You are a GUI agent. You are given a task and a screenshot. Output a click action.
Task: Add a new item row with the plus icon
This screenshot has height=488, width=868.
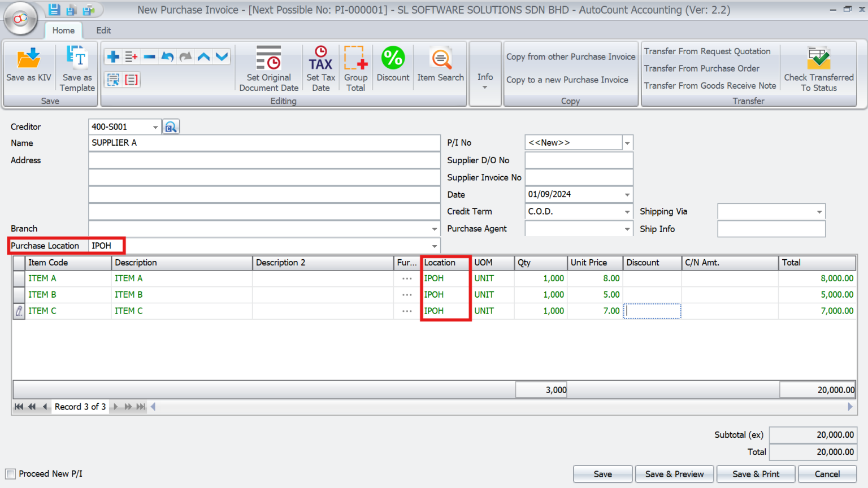[x=112, y=56]
